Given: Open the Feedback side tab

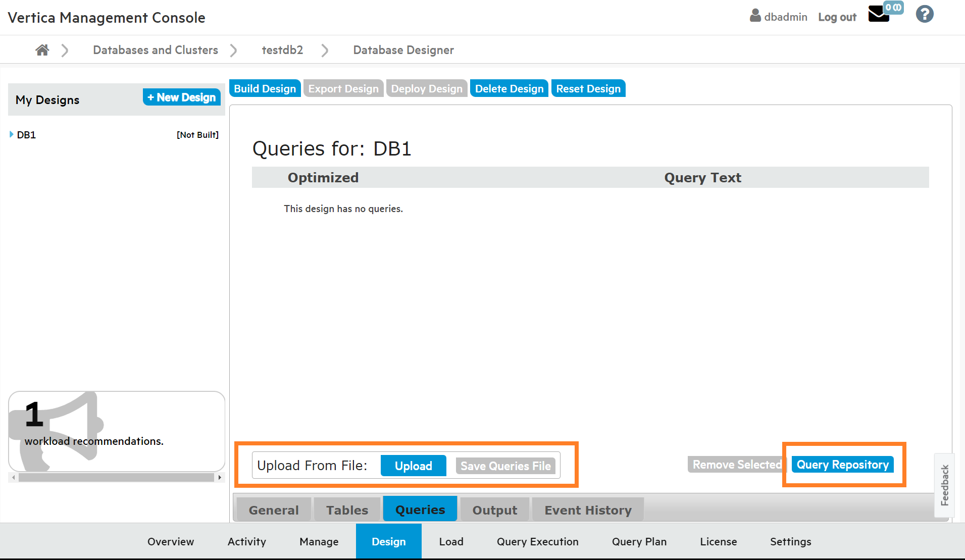Looking at the screenshot, I should coord(944,485).
